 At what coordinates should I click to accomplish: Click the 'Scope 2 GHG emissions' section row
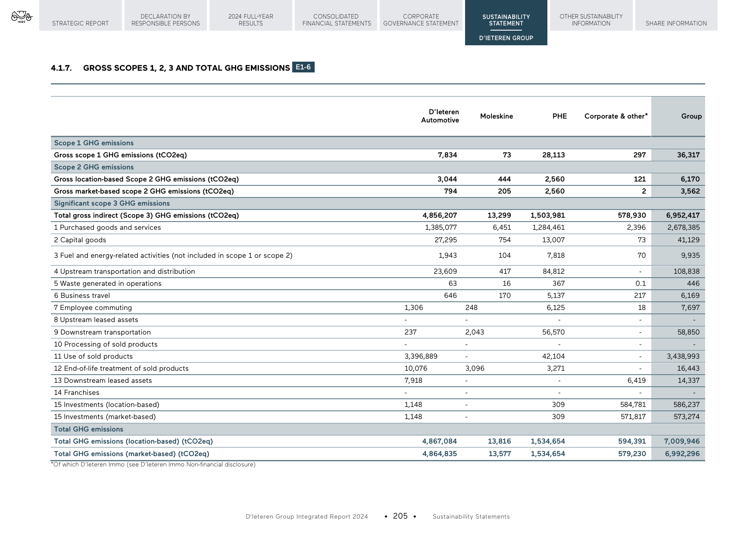tap(378, 167)
